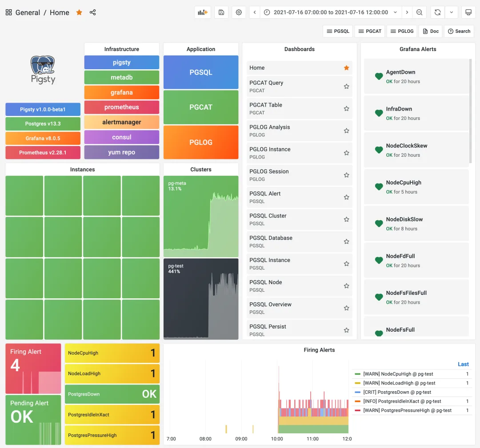Image resolution: width=480 pixels, height=448 pixels.
Task: Open the PGLOG dashboards menu
Action: click(x=402, y=31)
